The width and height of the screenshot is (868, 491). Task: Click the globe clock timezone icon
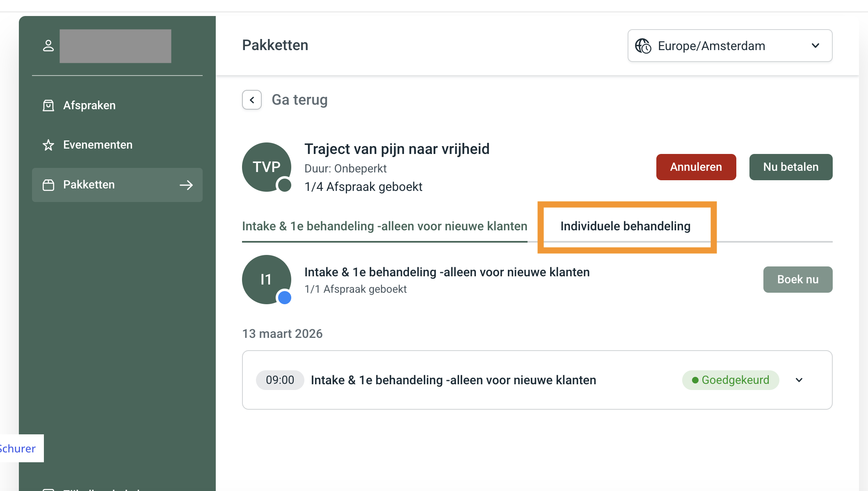(x=643, y=46)
